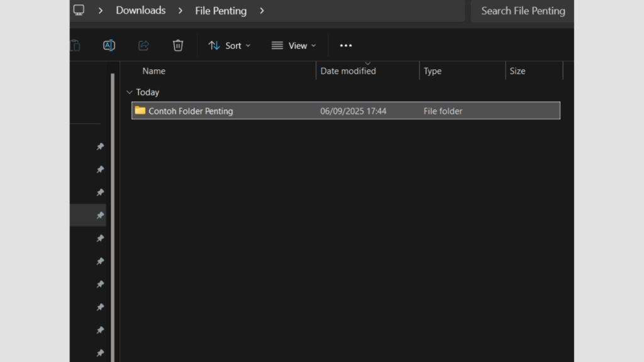Click the pin icon on the highlighted sidebar item
644x362 pixels.
[x=99, y=216]
